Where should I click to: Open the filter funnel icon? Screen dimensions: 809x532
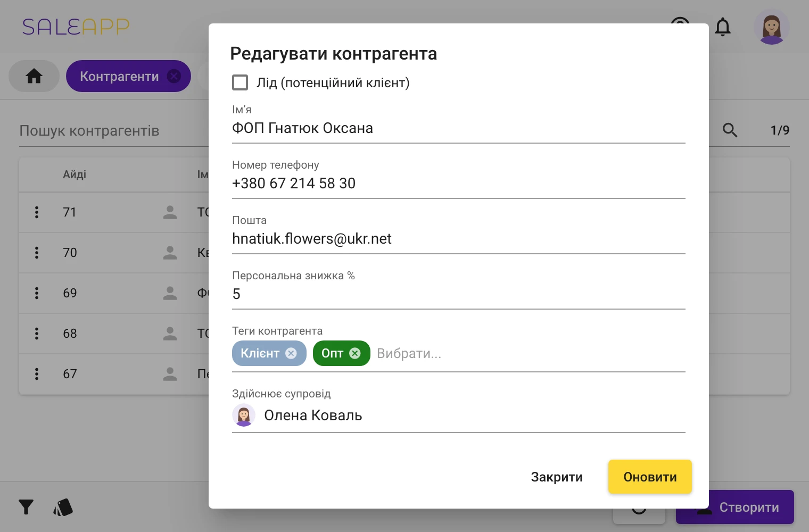pyautogui.click(x=26, y=508)
